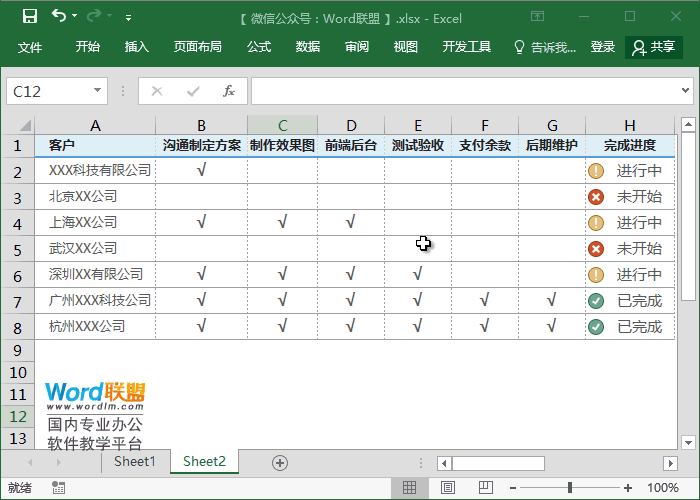This screenshot has width=700, height=500.
Task: Select cell 深圳XX有限公司
Action: pyautogui.click(x=95, y=274)
